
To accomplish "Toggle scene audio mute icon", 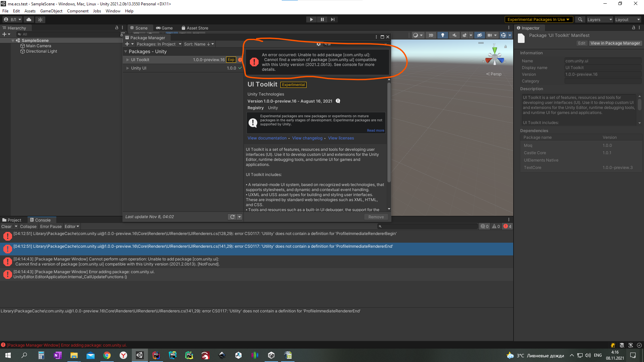I will [454, 35].
